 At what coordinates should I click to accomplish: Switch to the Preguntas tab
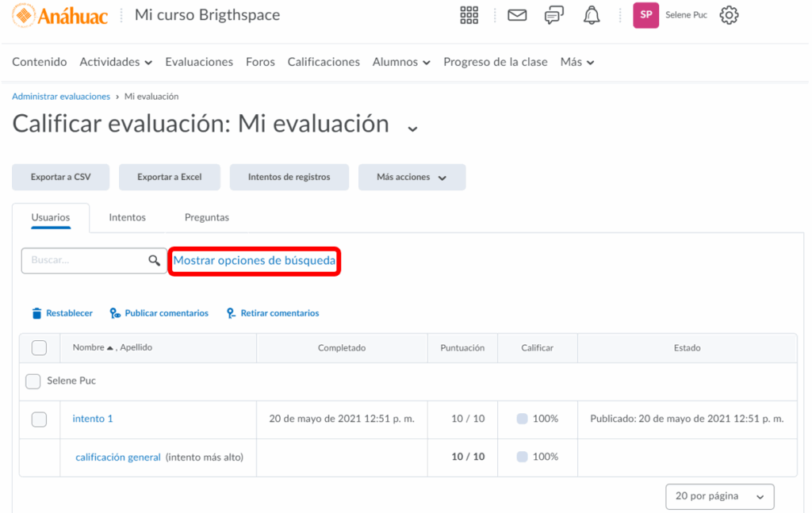pyautogui.click(x=206, y=217)
